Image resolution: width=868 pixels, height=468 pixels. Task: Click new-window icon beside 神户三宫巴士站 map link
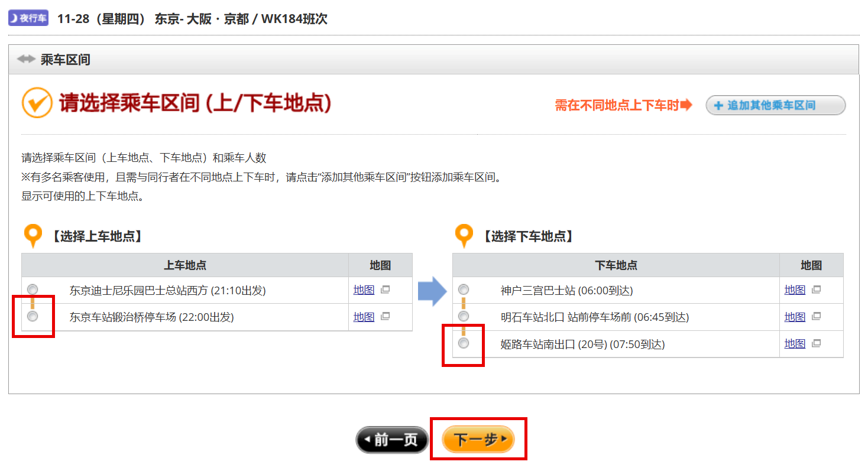(x=816, y=290)
